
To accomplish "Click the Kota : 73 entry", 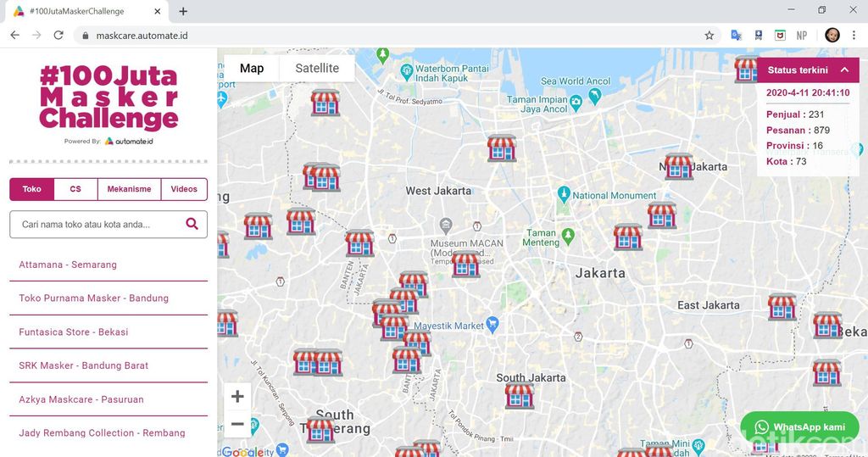I will click(786, 162).
